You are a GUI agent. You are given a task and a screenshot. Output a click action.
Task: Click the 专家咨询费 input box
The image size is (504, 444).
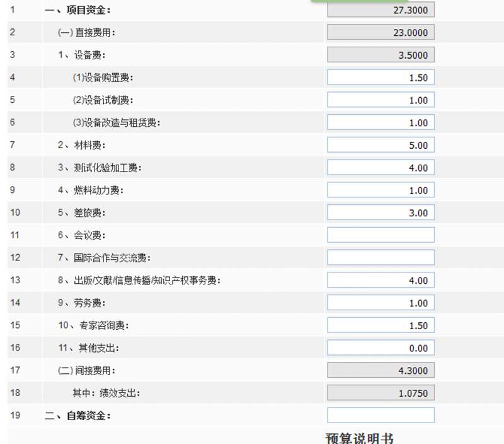coord(381,325)
